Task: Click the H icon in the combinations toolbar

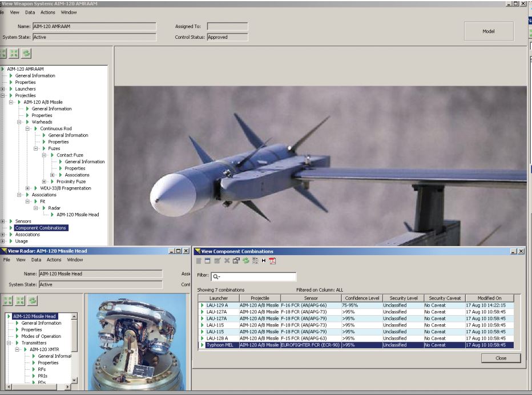Action: tap(263, 260)
